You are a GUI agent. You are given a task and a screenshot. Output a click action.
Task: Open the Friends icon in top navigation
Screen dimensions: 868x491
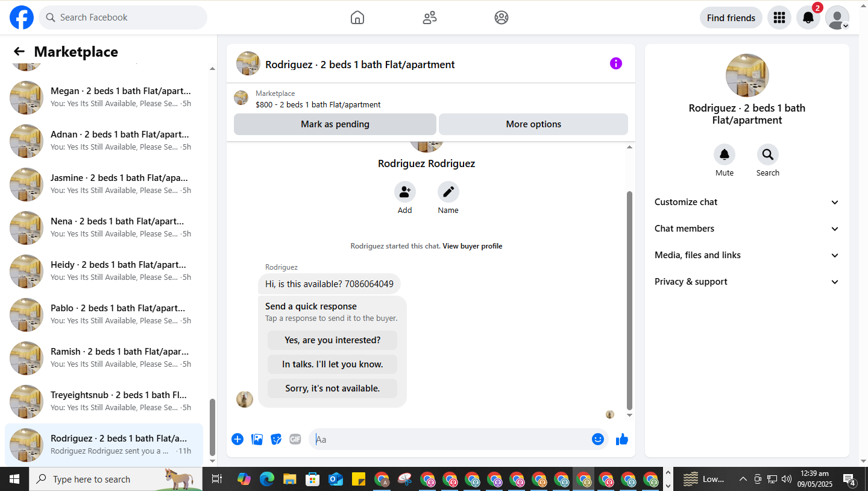(x=430, y=17)
